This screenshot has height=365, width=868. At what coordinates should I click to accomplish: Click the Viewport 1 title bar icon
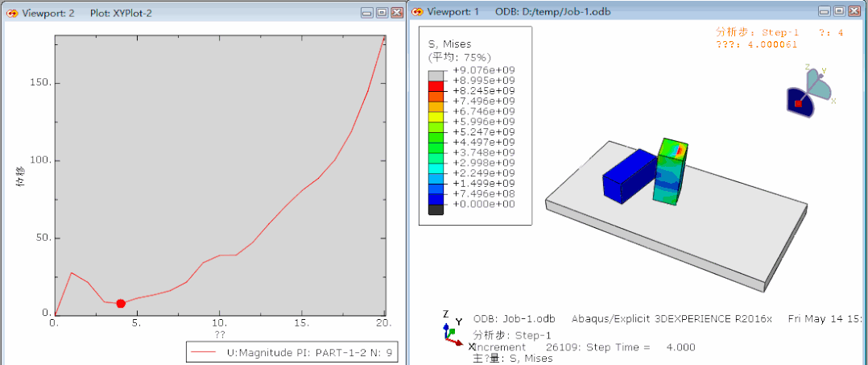point(419,11)
